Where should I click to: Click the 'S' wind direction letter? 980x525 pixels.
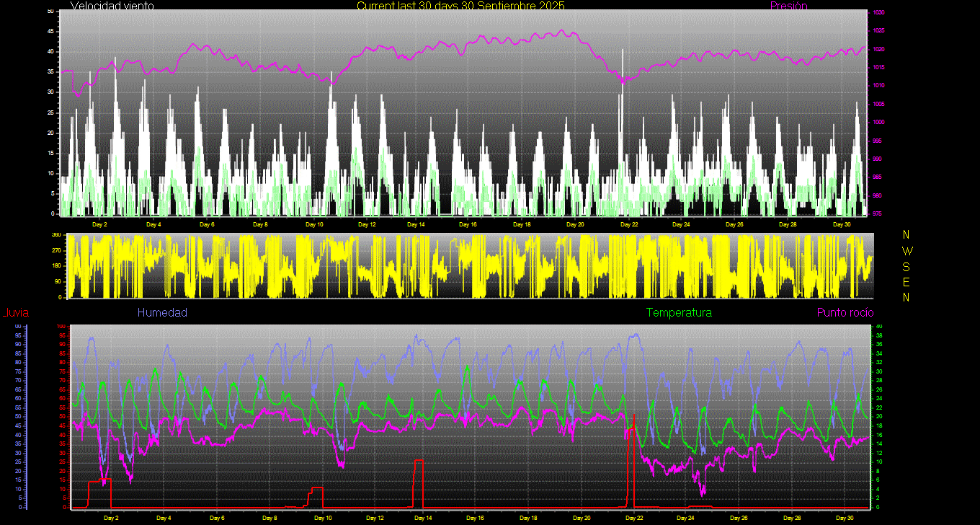coord(906,266)
